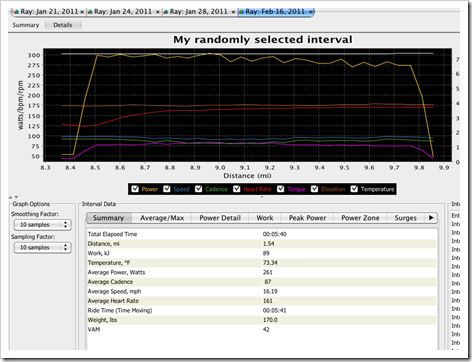Select the Weight, lbs row
Image resolution: width=472 pixels, height=362 pixels.
[262, 320]
